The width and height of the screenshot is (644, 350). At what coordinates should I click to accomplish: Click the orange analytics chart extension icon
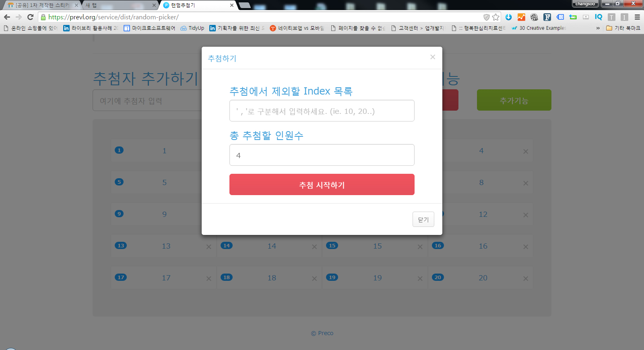[x=521, y=17]
